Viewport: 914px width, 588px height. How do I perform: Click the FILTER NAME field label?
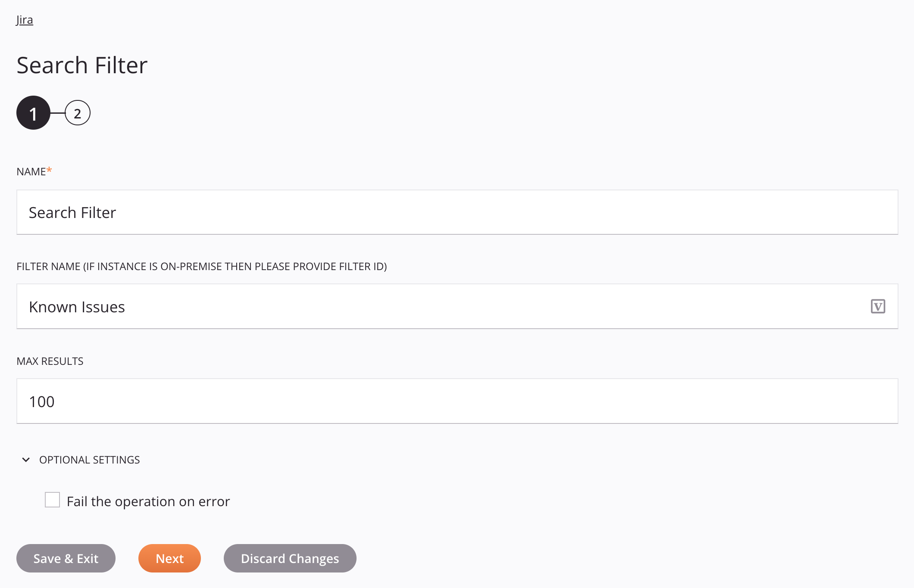202,266
